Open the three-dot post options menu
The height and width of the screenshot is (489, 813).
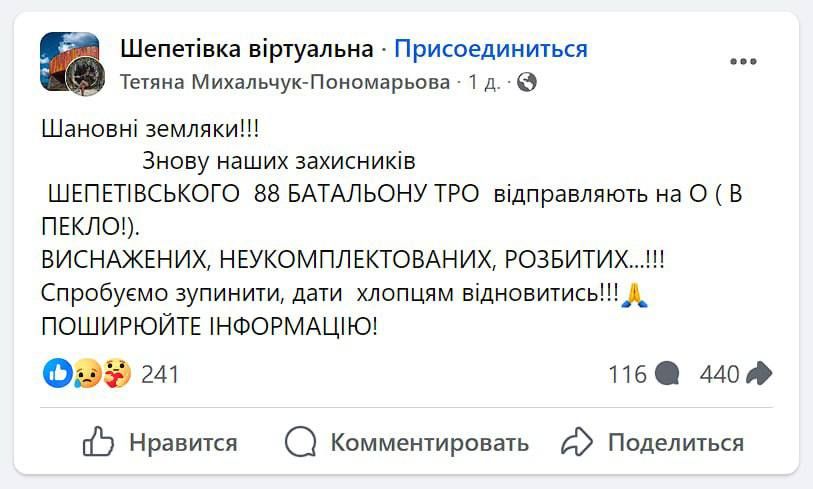743,62
